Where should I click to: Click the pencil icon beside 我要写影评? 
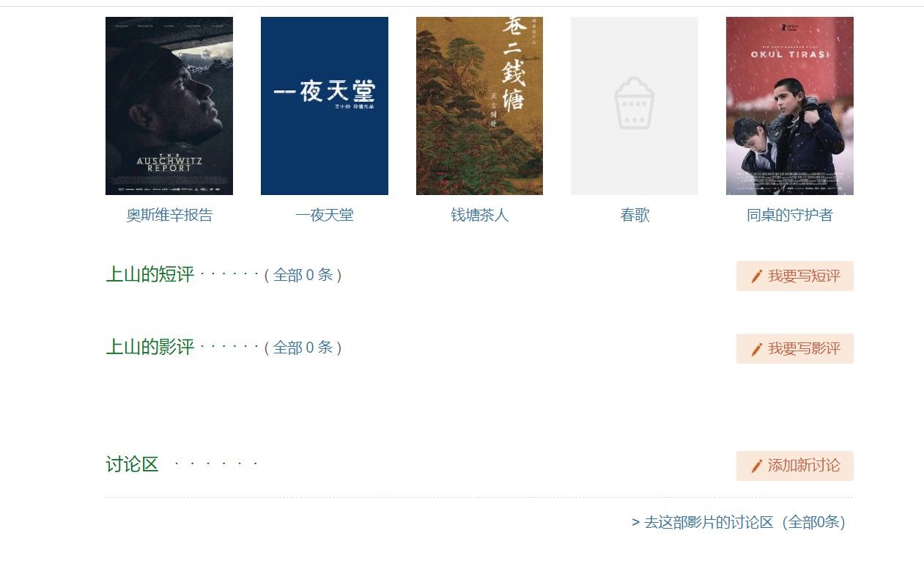click(x=757, y=349)
